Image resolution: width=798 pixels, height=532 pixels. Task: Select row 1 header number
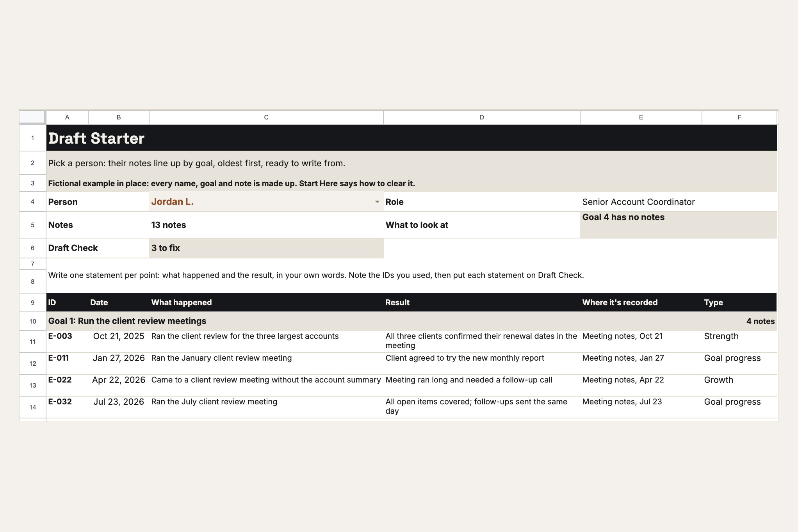pos(32,138)
